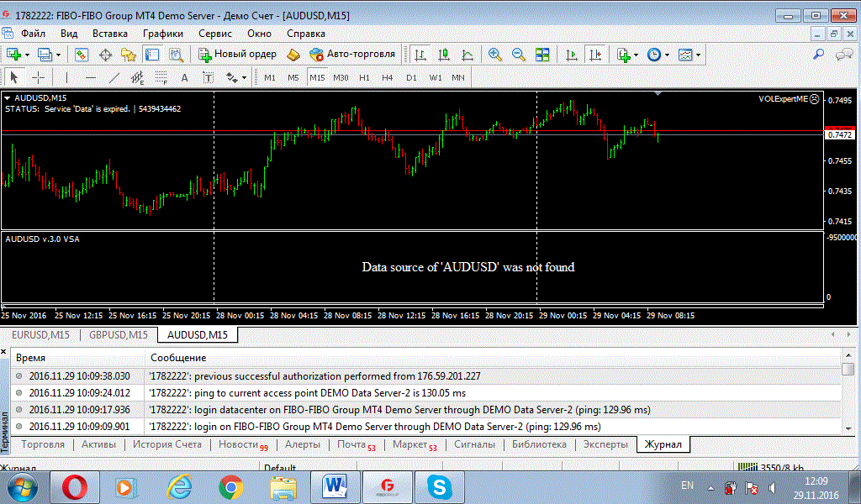861x504 pixels.
Task: Switch to bar chart display
Action: point(420,55)
